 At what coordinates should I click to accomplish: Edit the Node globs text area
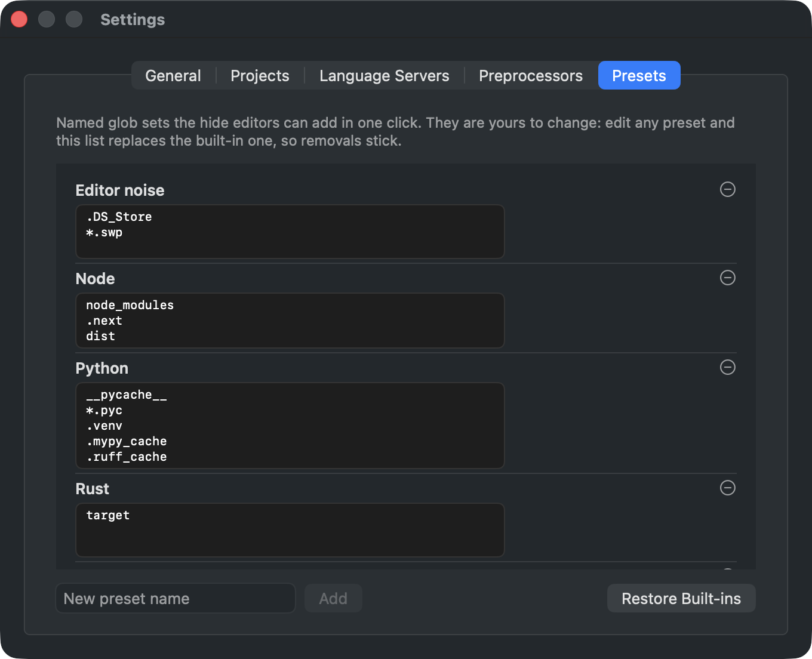[x=290, y=321]
